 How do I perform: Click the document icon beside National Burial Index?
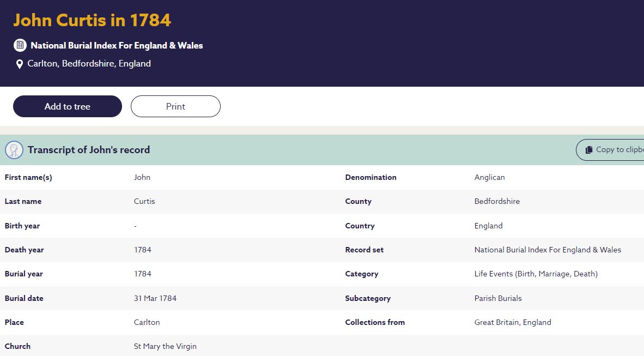point(20,45)
